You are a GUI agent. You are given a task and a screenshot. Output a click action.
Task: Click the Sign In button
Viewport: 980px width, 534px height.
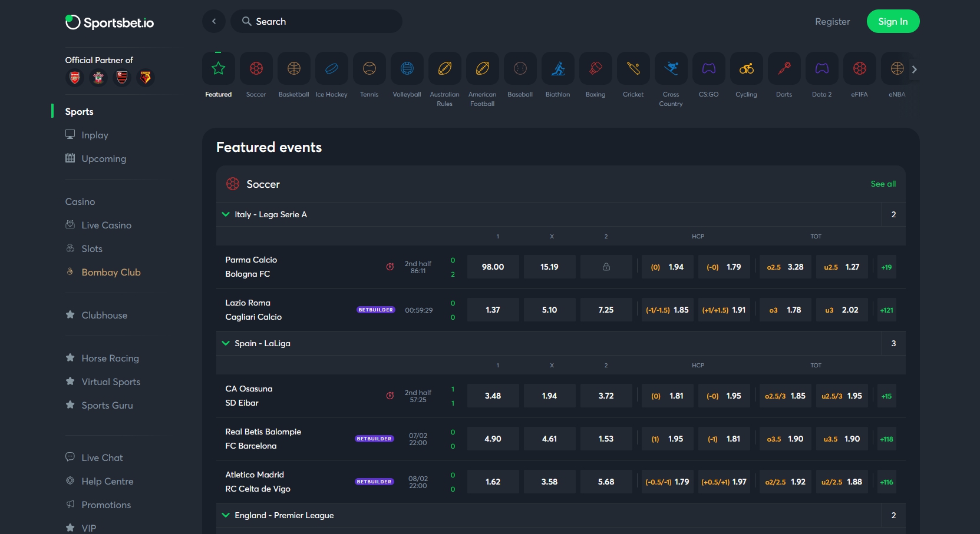(x=893, y=21)
